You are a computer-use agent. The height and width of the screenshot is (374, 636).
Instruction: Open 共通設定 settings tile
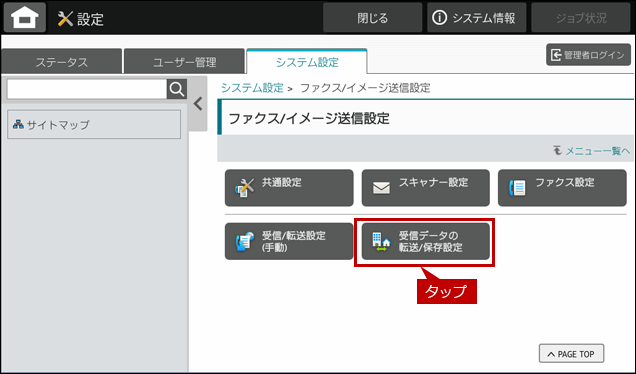coord(289,188)
